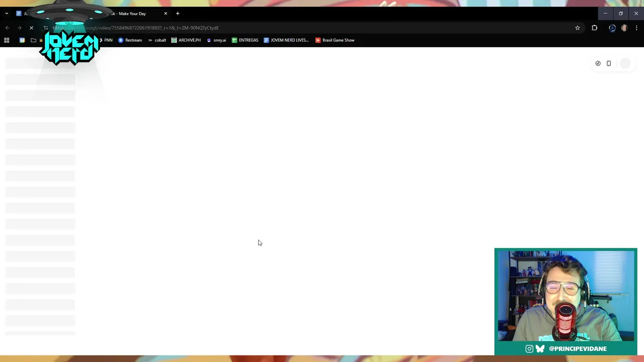Open a new browser tab
Screen dimensions: 644x362
pyautogui.click(x=178, y=14)
